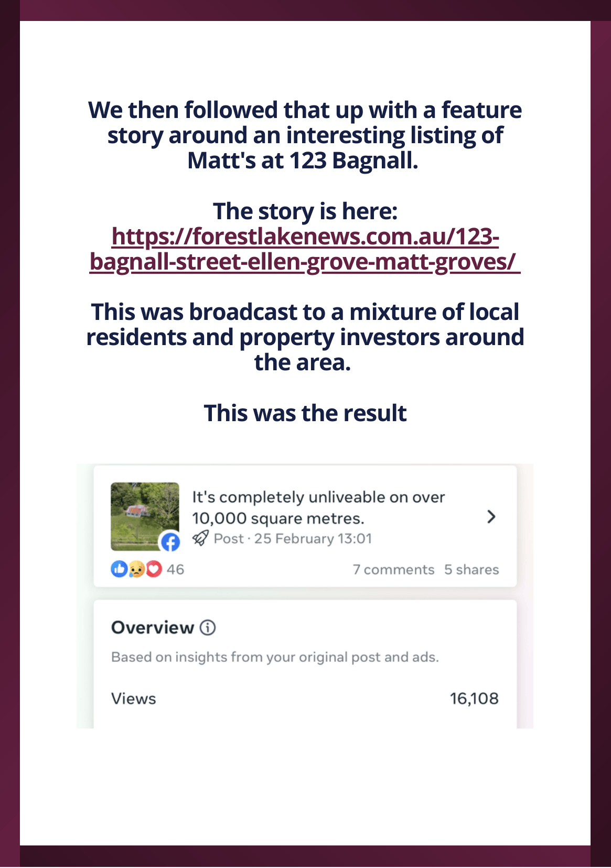Click the Views label in Overview
Viewport: 611px width, 868px height.
[134, 699]
